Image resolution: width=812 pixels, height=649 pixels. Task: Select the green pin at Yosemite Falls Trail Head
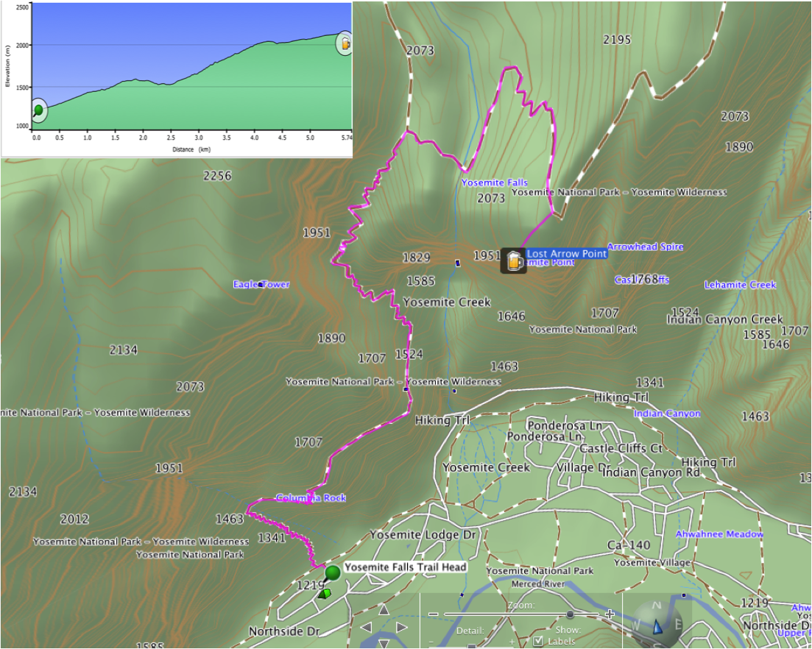(332, 572)
